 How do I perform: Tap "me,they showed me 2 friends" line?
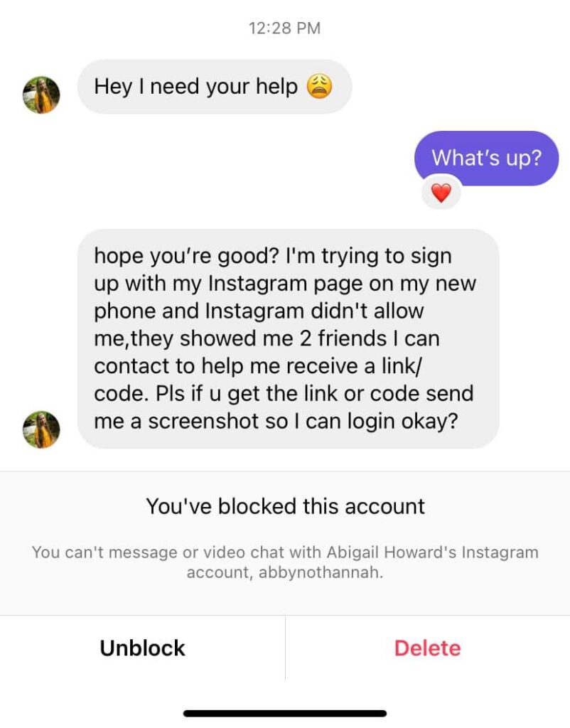pos(240,338)
